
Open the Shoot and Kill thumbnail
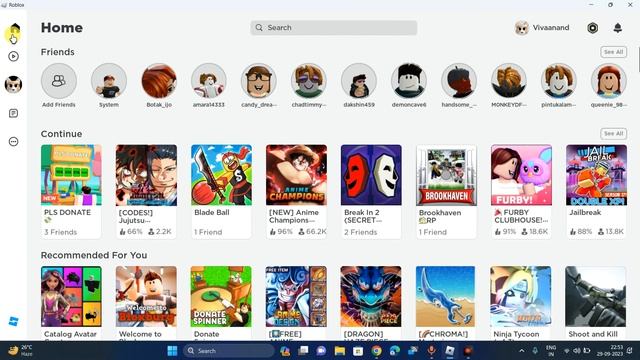tap(596, 296)
